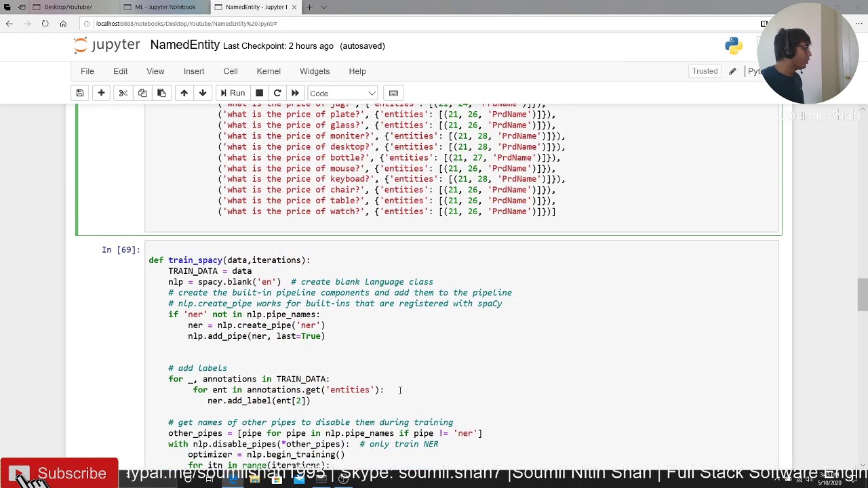The width and height of the screenshot is (868, 488).
Task: Insert a new cell with the plus icon
Action: [101, 93]
